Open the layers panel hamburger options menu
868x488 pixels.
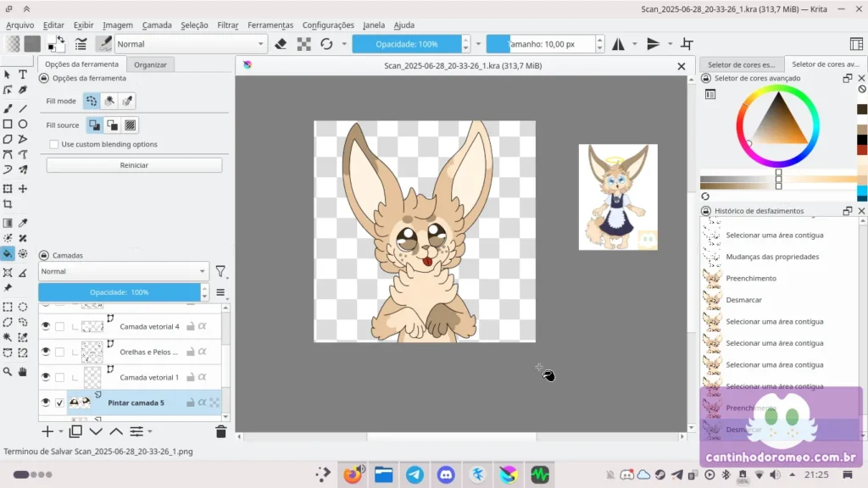tap(220, 292)
